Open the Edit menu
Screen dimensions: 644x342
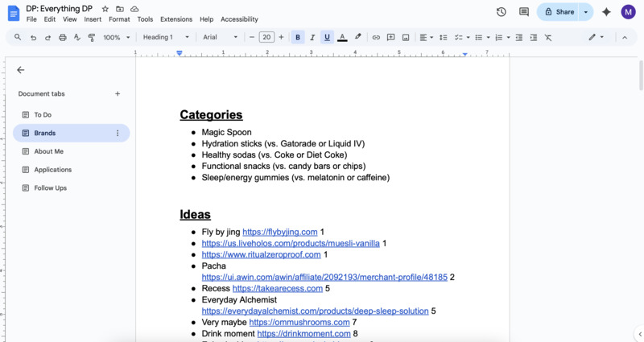tap(50, 19)
